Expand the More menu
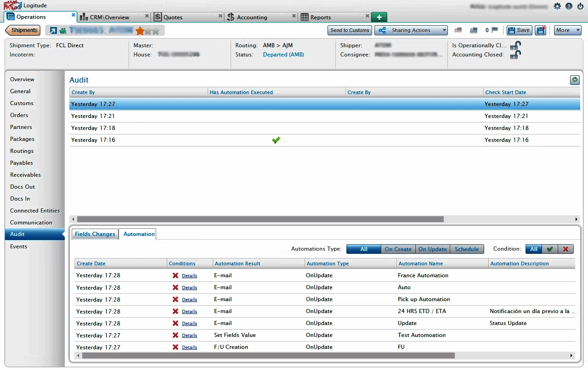The image size is (588, 370). tap(567, 30)
